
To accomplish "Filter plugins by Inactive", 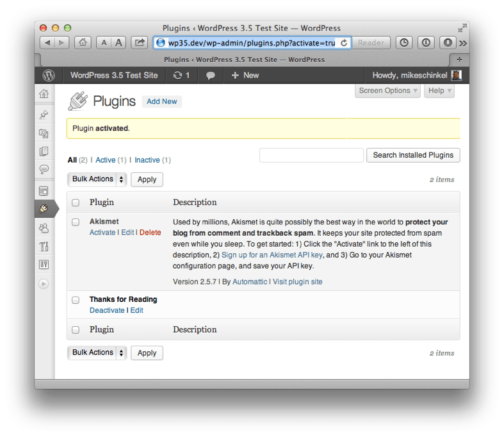I will pyautogui.click(x=147, y=160).
